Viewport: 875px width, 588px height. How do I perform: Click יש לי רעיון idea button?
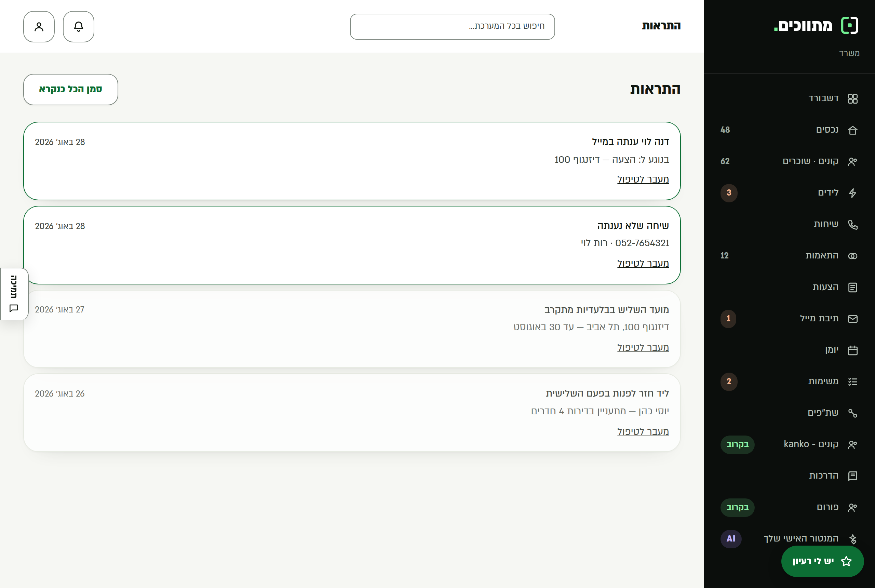click(822, 561)
